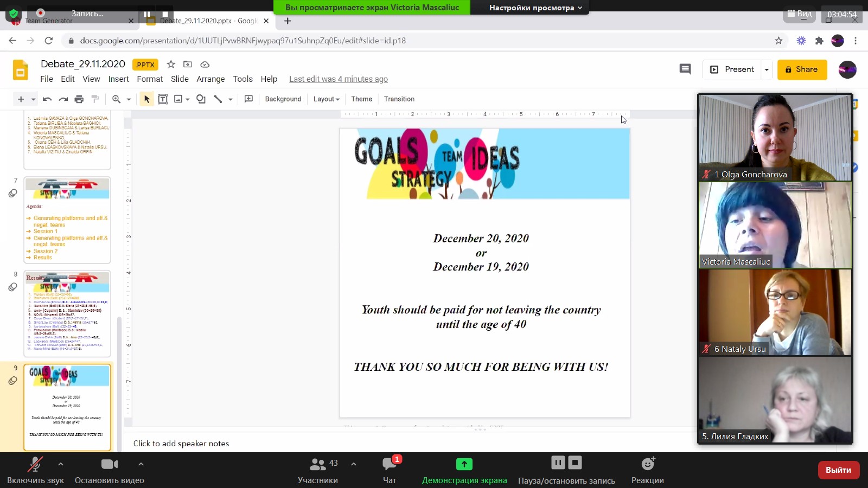The image size is (868, 488).
Task: Undo the last action in Slides
Action: click(x=47, y=99)
